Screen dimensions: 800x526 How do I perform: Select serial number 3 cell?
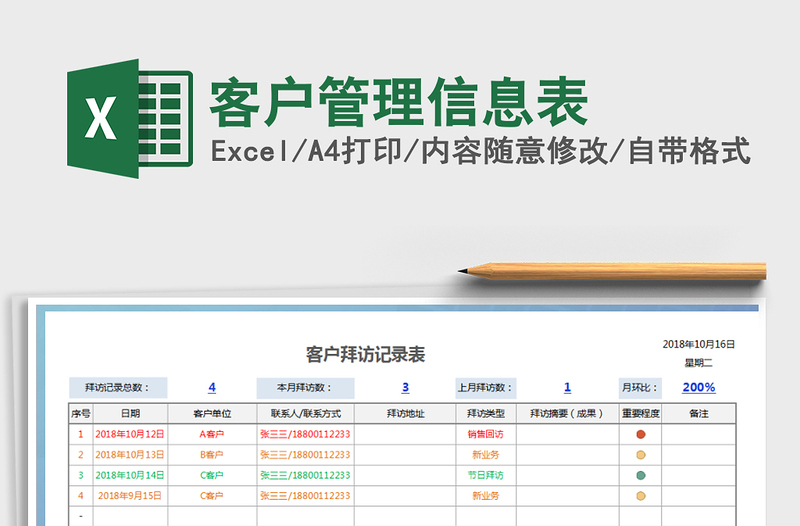81,475
